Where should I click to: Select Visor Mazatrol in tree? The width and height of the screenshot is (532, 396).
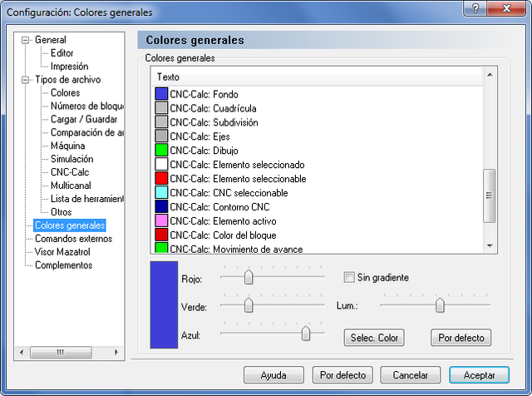click(62, 252)
